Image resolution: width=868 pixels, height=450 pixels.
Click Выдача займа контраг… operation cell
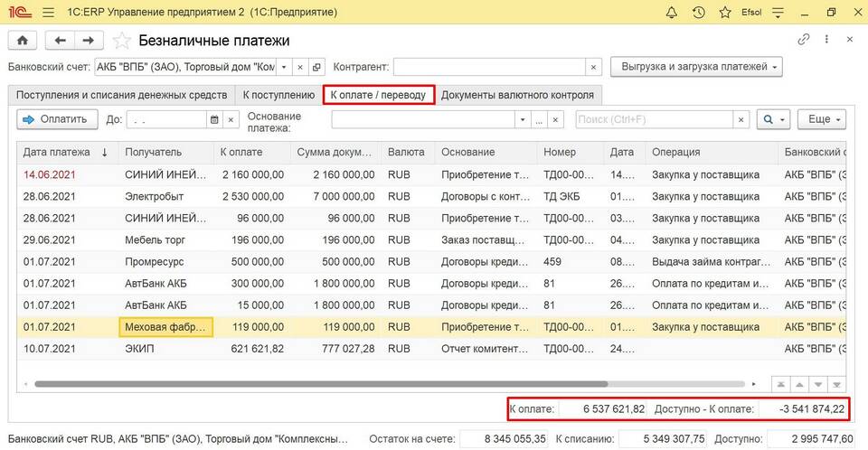(x=711, y=262)
